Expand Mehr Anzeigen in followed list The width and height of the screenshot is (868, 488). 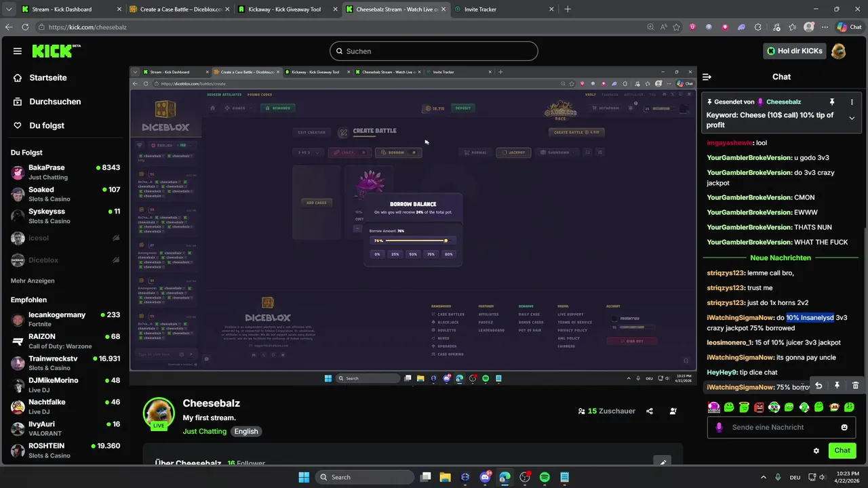click(33, 281)
